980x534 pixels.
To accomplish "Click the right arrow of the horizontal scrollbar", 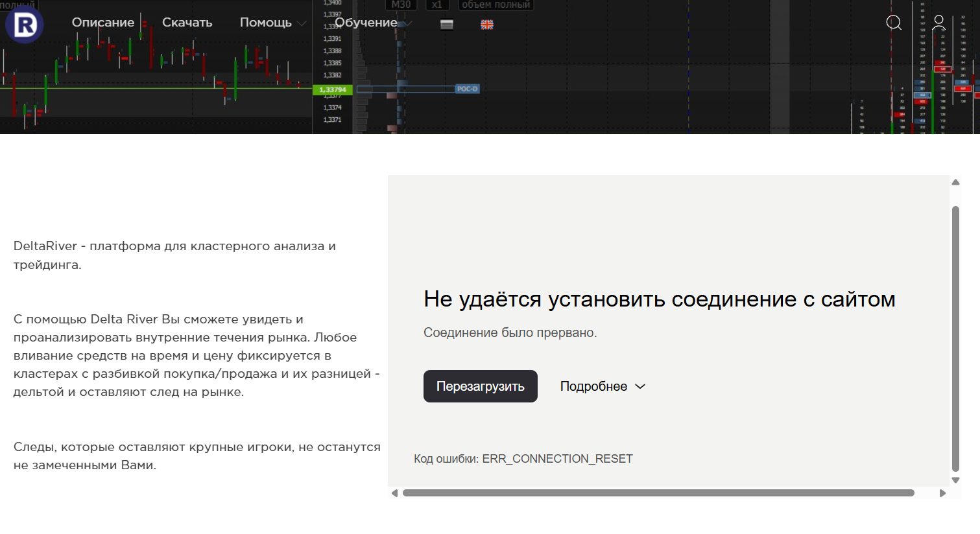I will click(x=942, y=493).
